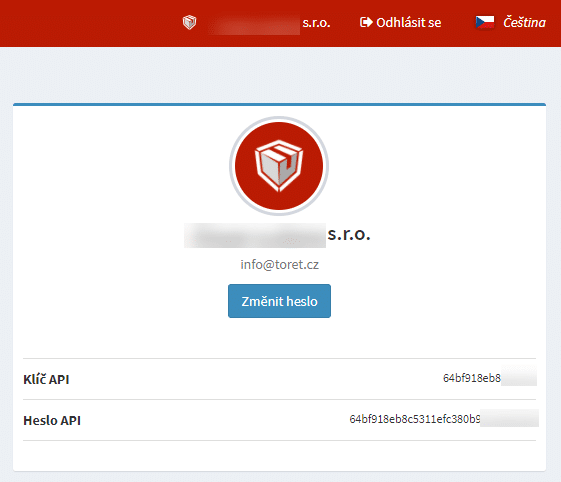Click the Czech flag icon
Screen dimensions: 561x482
485,22
